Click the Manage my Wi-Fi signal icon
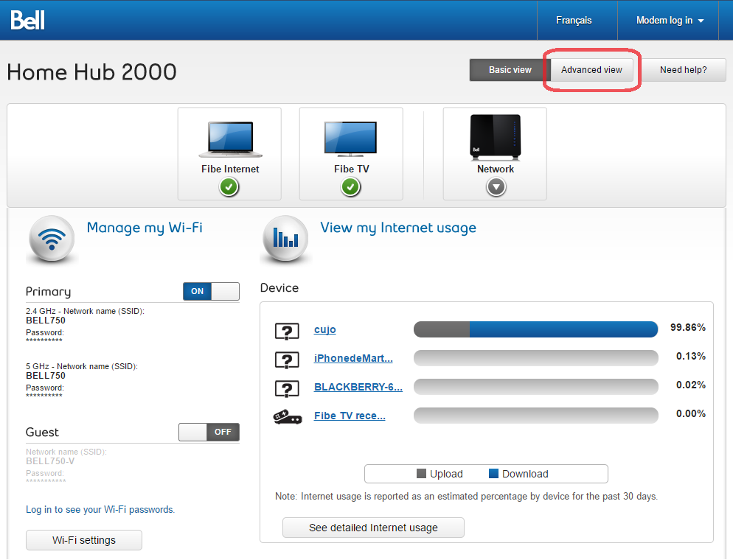The height and width of the screenshot is (560, 733). (52, 239)
